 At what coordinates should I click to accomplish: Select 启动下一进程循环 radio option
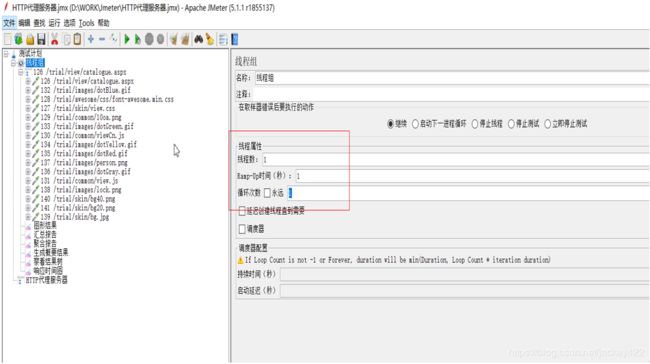click(x=415, y=124)
